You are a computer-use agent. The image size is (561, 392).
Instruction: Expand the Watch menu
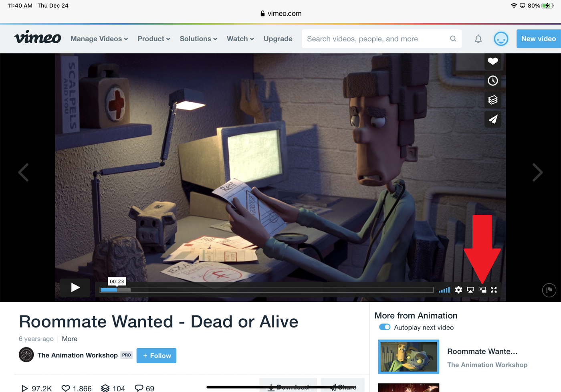(x=240, y=39)
